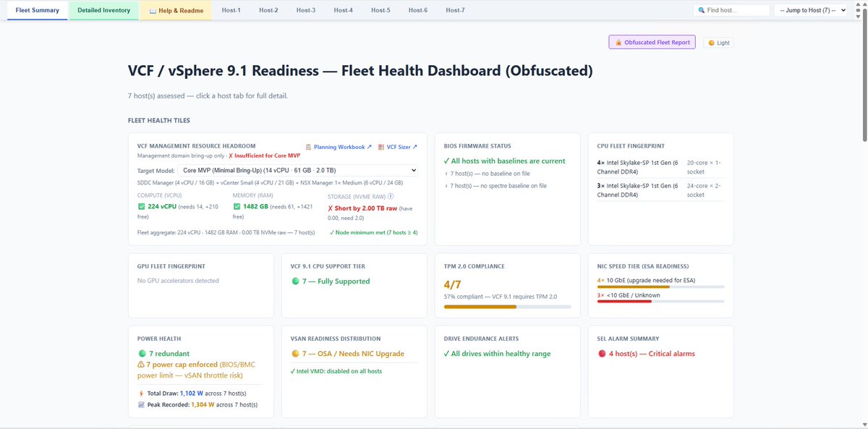Click the checkmark before Node minimum met
868x429 pixels.
pos(331,232)
